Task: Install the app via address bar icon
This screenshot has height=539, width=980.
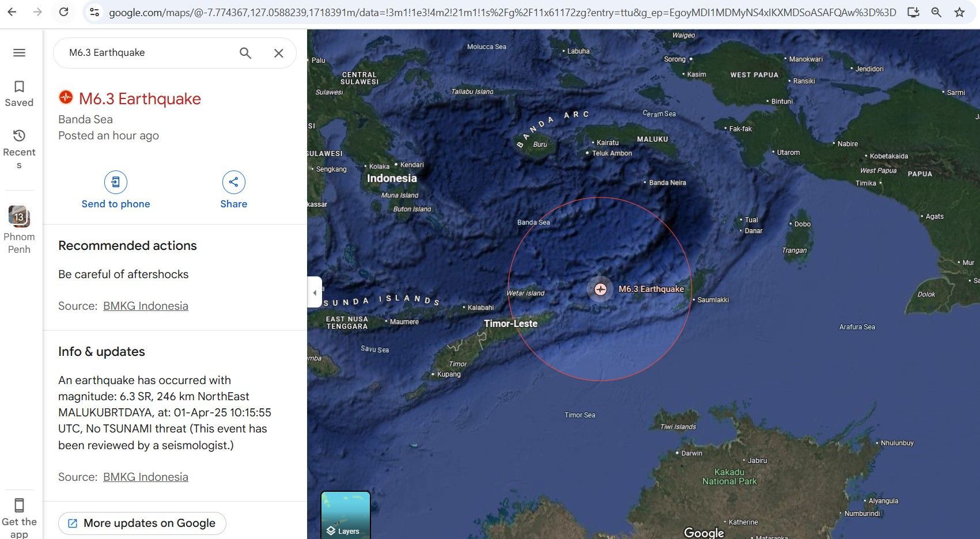Action: (x=913, y=12)
